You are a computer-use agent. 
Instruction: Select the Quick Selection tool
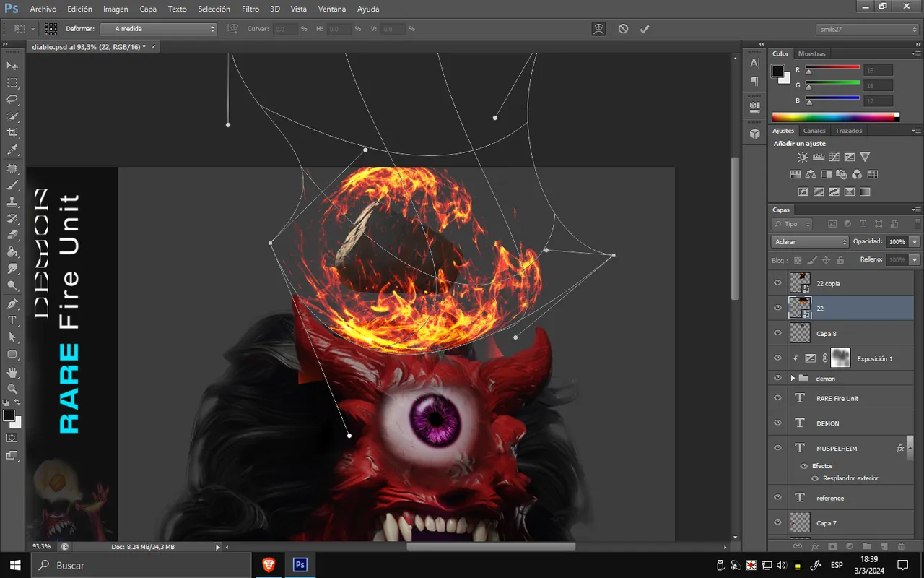click(12, 116)
